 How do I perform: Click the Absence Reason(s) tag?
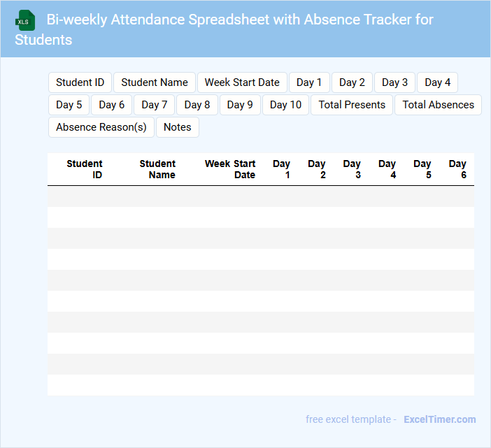coord(101,127)
